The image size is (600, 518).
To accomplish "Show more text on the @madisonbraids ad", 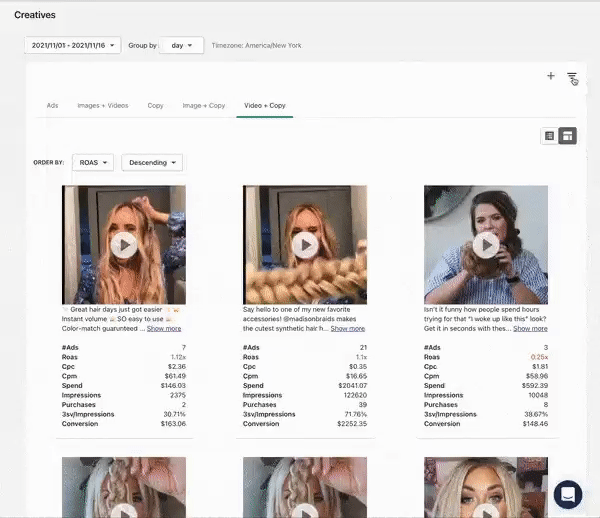I will point(348,328).
